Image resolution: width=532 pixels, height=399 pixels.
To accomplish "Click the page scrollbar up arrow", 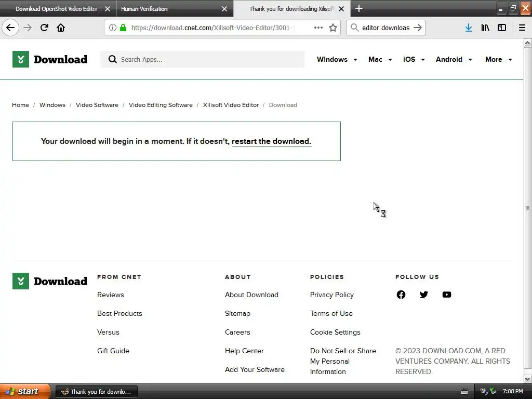I will click(528, 43).
